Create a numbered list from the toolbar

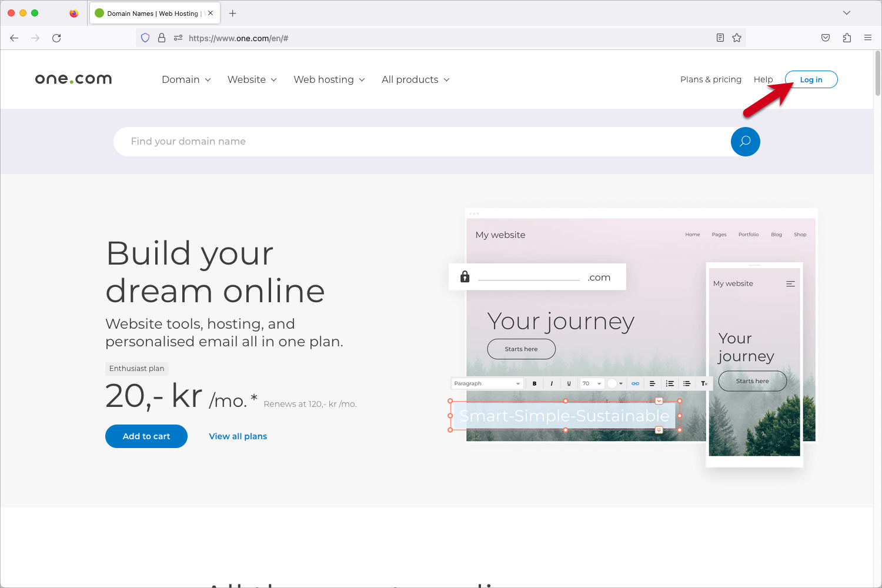(x=670, y=383)
